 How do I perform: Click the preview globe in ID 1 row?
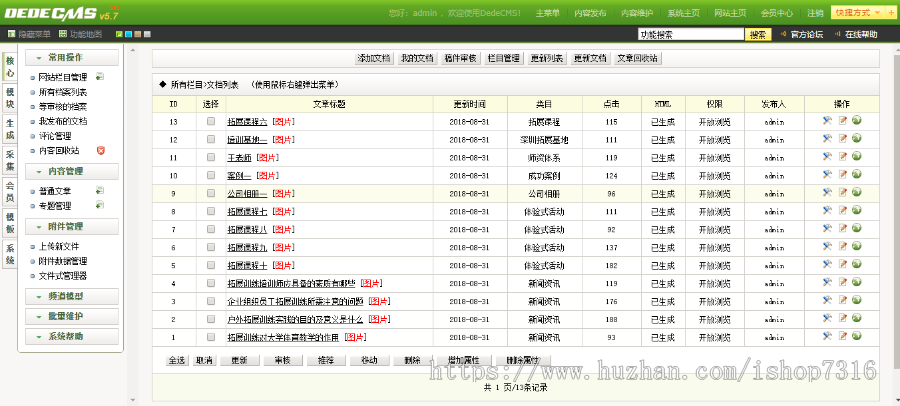point(857,335)
